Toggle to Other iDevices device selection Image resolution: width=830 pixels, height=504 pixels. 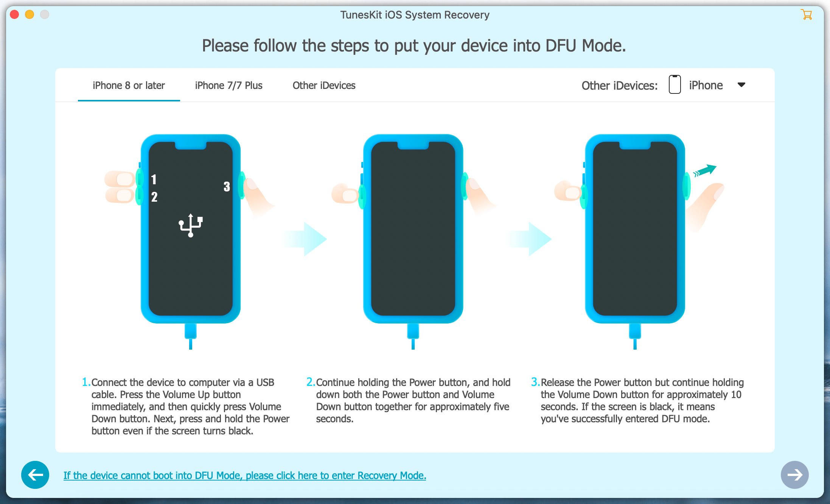[324, 86]
